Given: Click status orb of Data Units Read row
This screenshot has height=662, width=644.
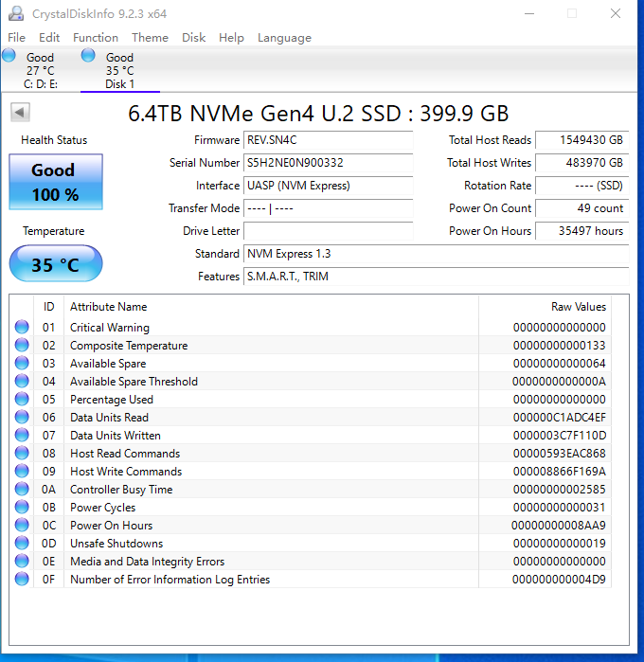Looking at the screenshot, I should point(22,417).
